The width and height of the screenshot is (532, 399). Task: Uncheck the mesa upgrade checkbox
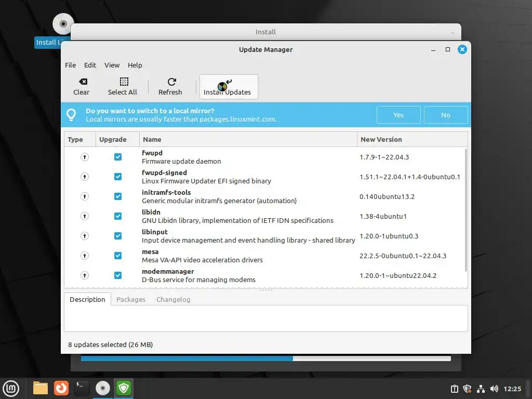[118, 256]
